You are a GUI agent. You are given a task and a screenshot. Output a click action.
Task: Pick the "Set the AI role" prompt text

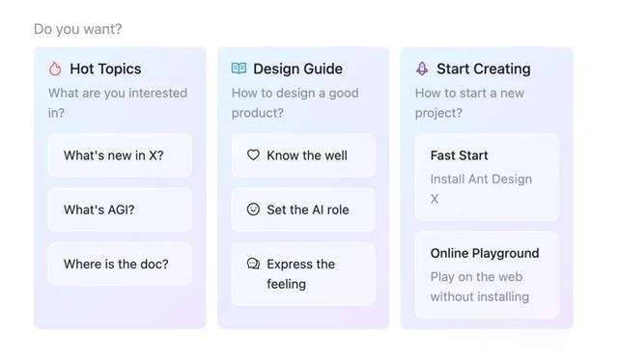[x=308, y=210]
